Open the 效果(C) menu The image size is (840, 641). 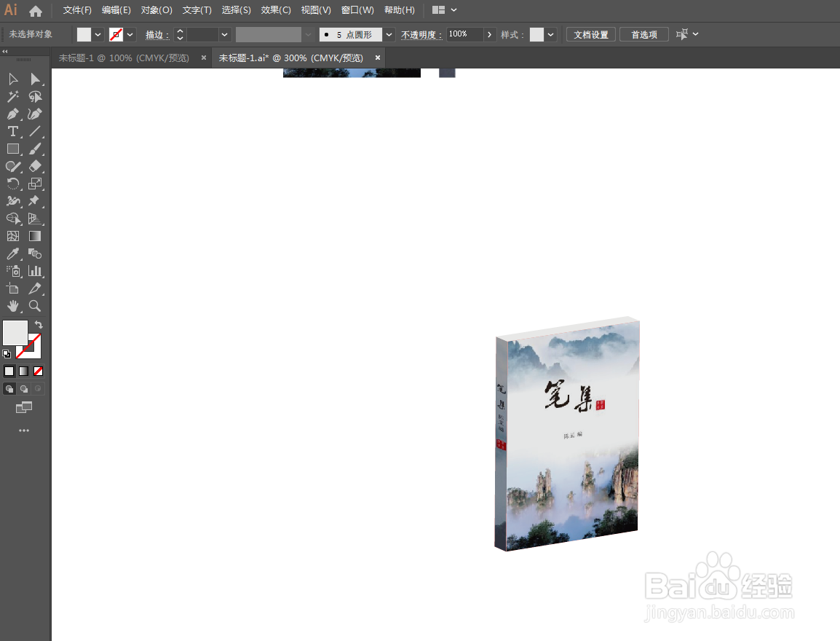tap(276, 10)
